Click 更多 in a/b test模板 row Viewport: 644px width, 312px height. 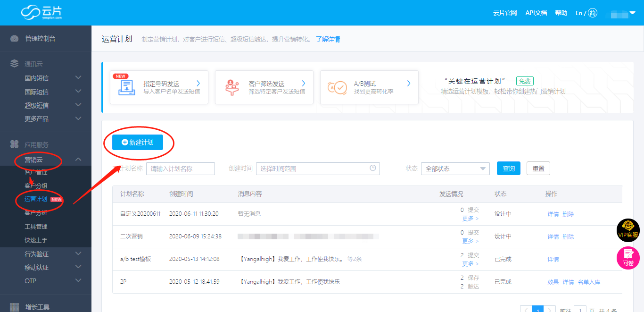pyautogui.click(x=471, y=264)
